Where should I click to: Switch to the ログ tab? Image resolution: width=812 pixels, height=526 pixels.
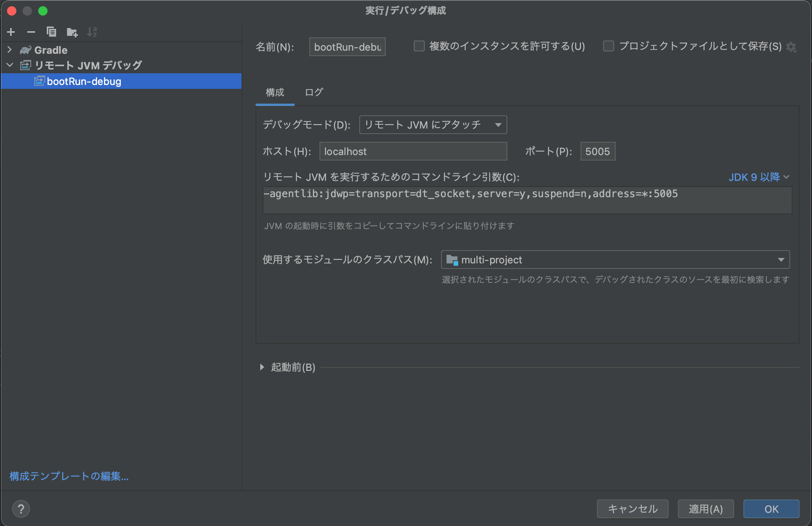point(314,93)
